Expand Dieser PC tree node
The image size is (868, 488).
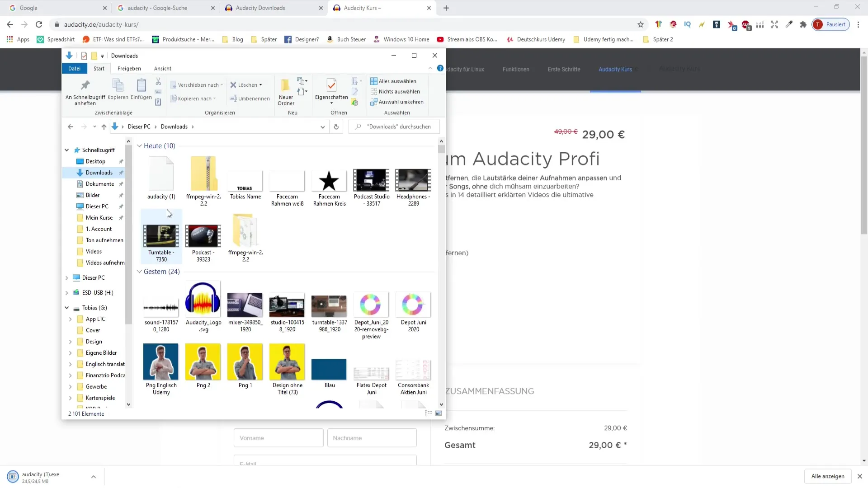click(x=67, y=278)
